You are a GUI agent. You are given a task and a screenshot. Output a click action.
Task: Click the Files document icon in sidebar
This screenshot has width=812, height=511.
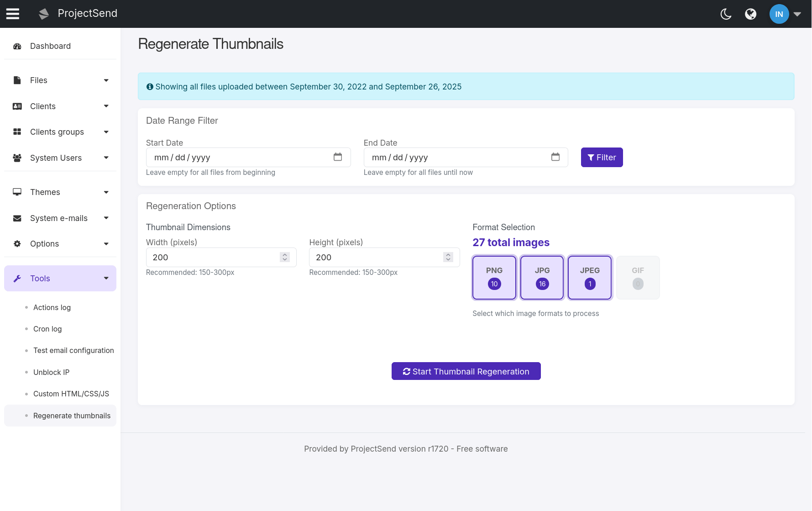coord(17,80)
